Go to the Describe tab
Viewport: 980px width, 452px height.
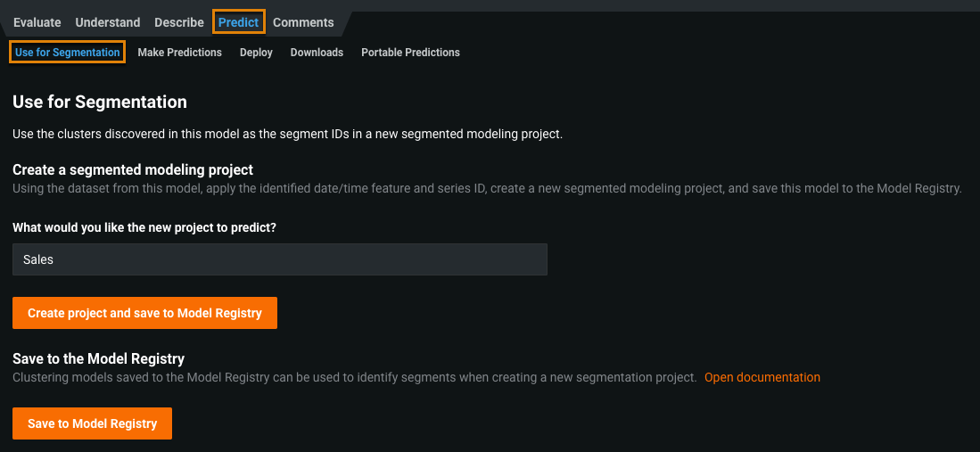point(179,22)
